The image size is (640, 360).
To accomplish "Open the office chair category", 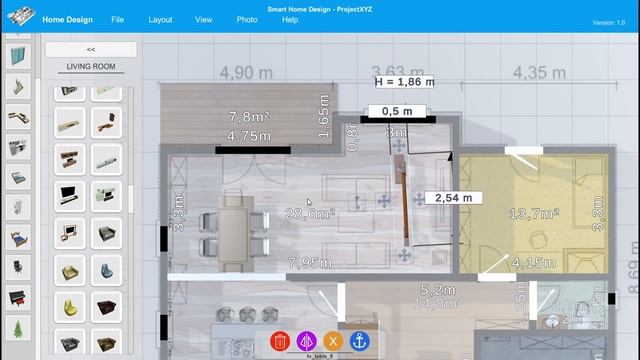I will 18,267.
